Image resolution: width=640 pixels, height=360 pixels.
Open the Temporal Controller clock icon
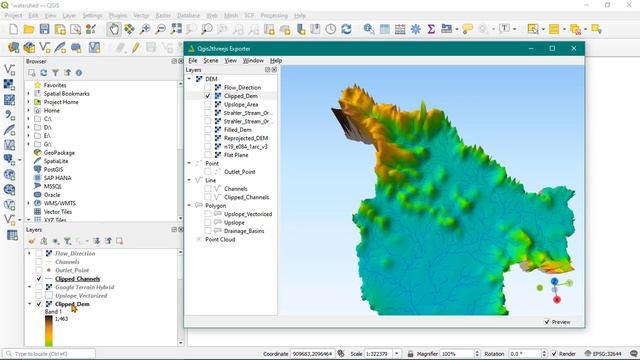click(331, 29)
